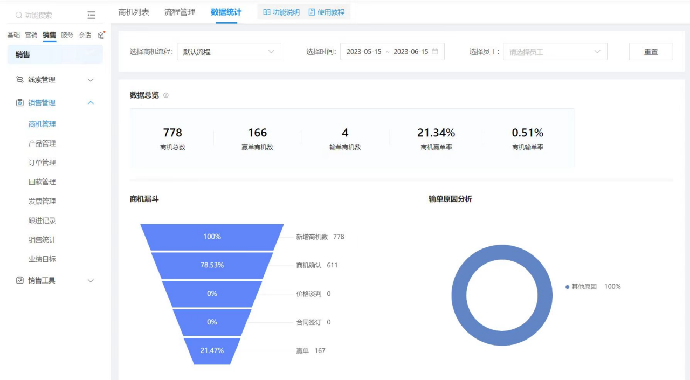This screenshot has height=380, width=690.
Task: Switch to the 商机列表 tab
Action: click(x=134, y=12)
